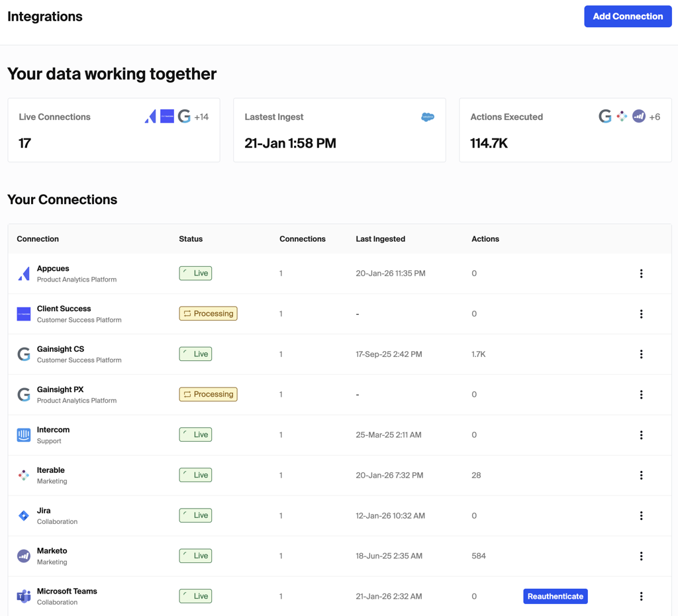Click the Last Ingested column header

[380, 239]
